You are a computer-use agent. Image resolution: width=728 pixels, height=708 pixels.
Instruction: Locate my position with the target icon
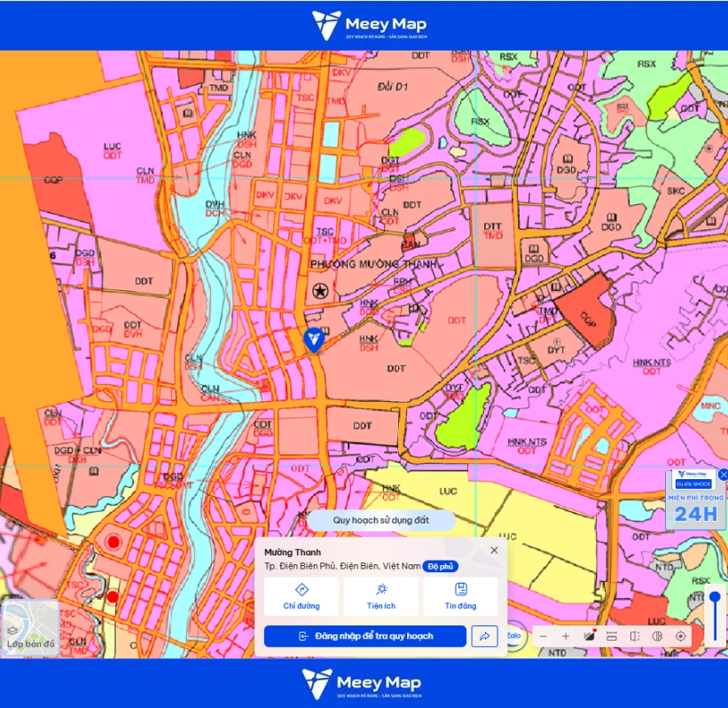click(681, 636)
